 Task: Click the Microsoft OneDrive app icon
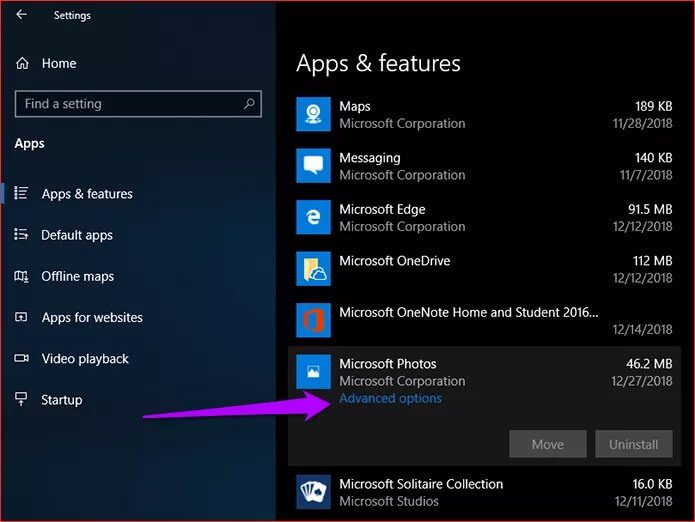313,269
